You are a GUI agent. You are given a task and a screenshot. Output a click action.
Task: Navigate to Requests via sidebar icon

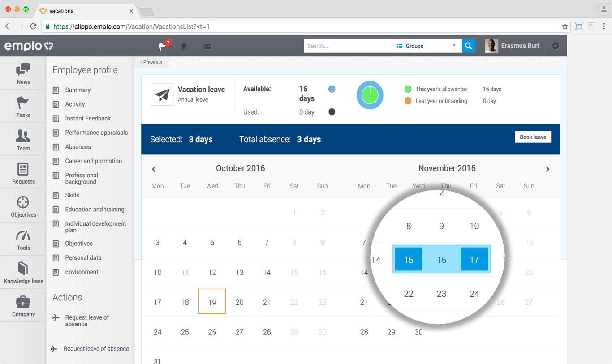(x=22, y=173)
